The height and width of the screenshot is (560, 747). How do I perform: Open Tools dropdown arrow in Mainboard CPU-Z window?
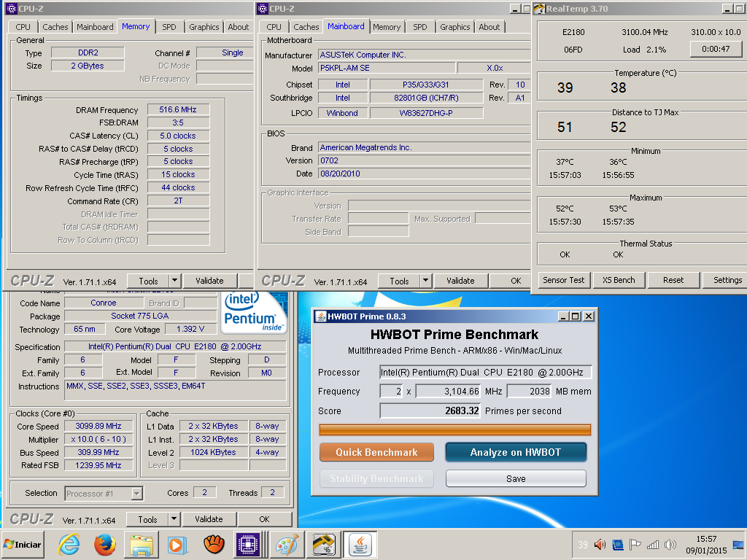pyautogui.click(x=426, y=281)
